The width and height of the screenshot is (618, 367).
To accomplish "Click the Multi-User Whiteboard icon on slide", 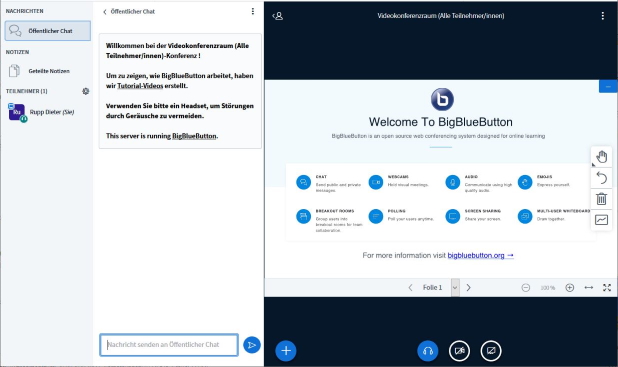I will click(525, 216).
